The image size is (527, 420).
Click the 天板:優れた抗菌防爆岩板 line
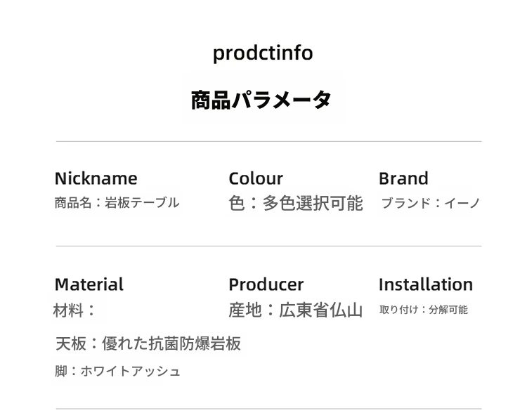coord(148,343)
